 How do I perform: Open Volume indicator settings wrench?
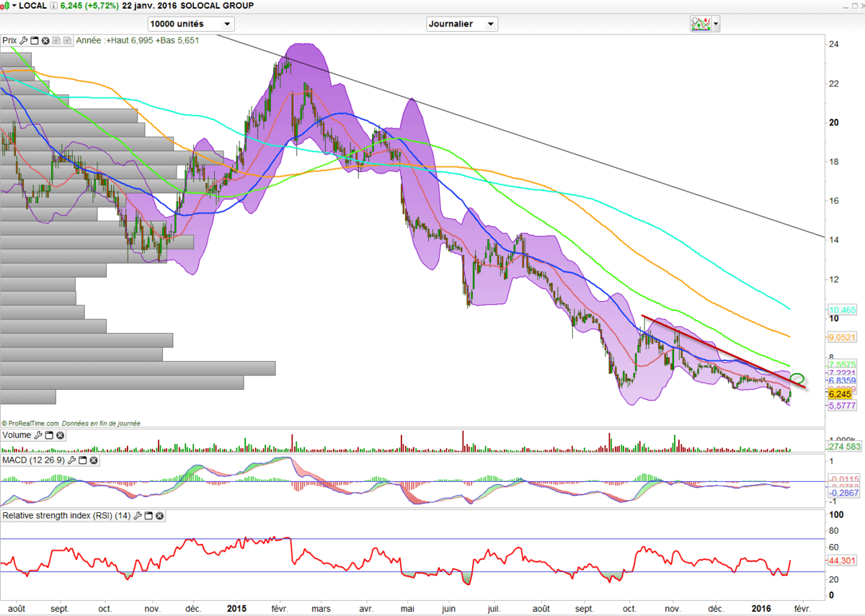pyautogui.click(x=38, y=435)
